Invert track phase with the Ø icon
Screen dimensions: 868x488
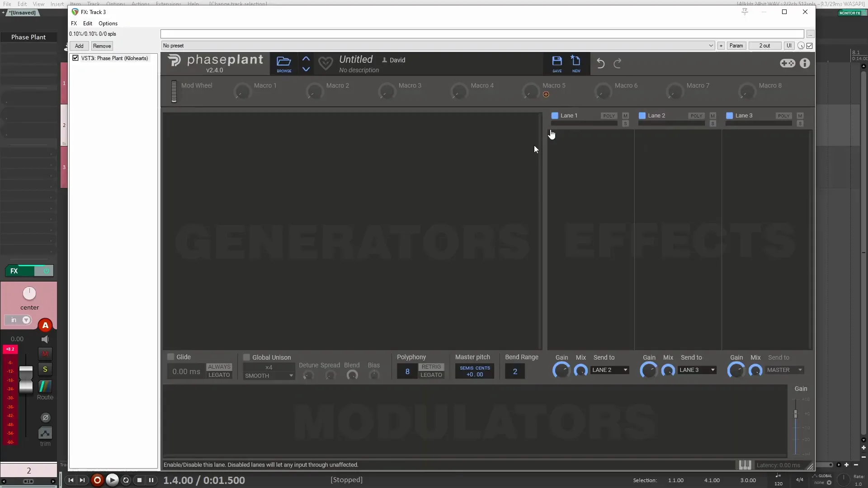45,418
